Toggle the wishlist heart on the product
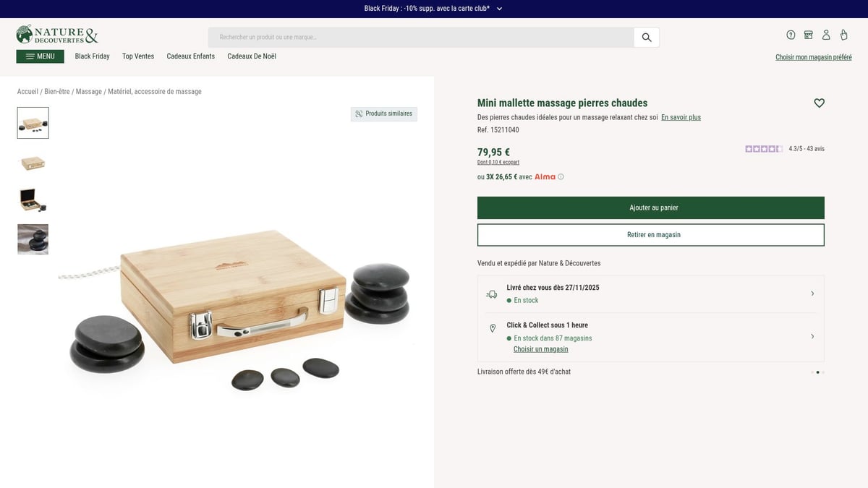Screen dimensions: 868x488 819,103
